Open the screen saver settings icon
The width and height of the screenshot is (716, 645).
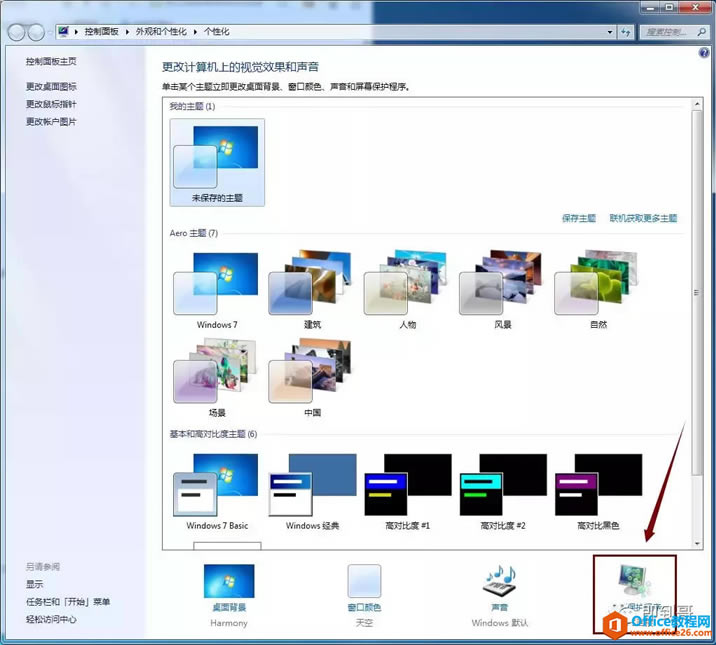coord(634,582)
